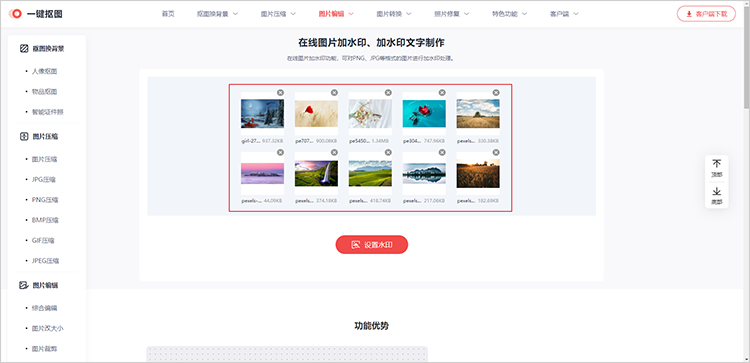Select the mountain lake reflection thumbnail

(x=424, y=173)
